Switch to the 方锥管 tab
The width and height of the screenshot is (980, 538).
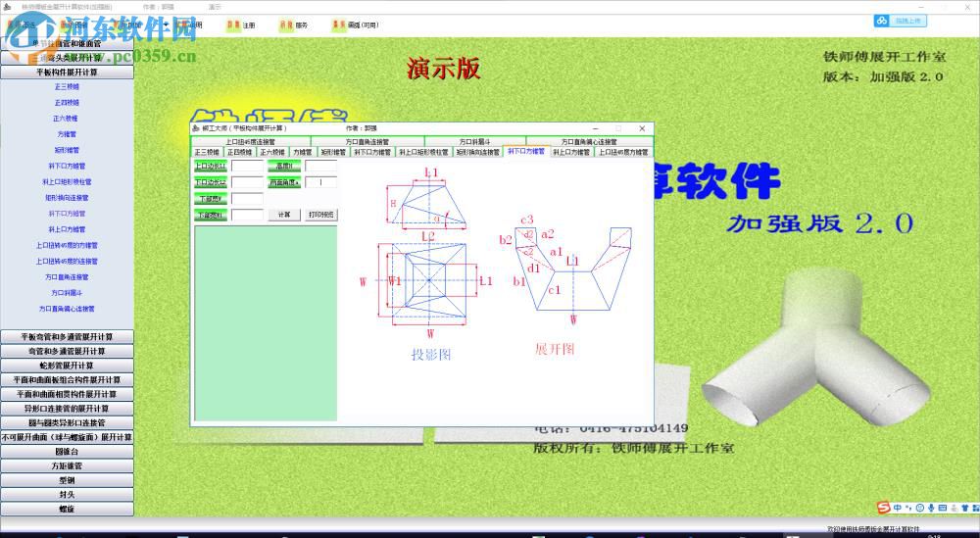click(x=303, y=152)
